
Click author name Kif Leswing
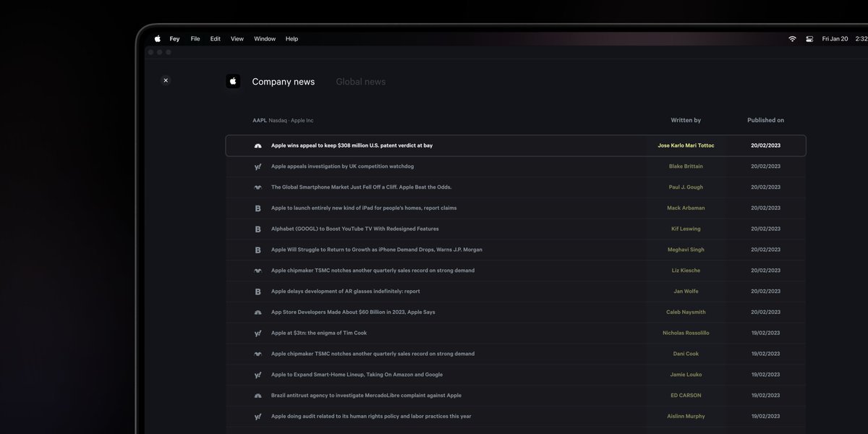pyautogui.click(x=686, y=229)
